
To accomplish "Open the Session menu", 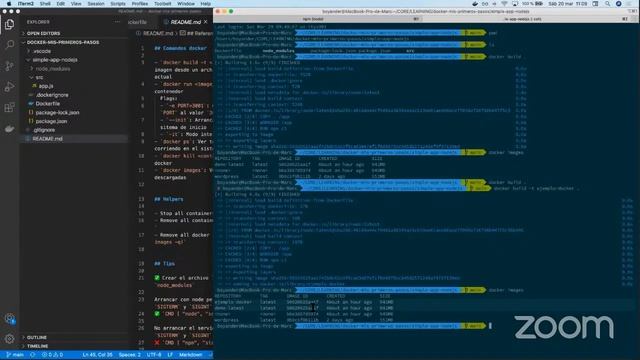I will tap(96, 4).
